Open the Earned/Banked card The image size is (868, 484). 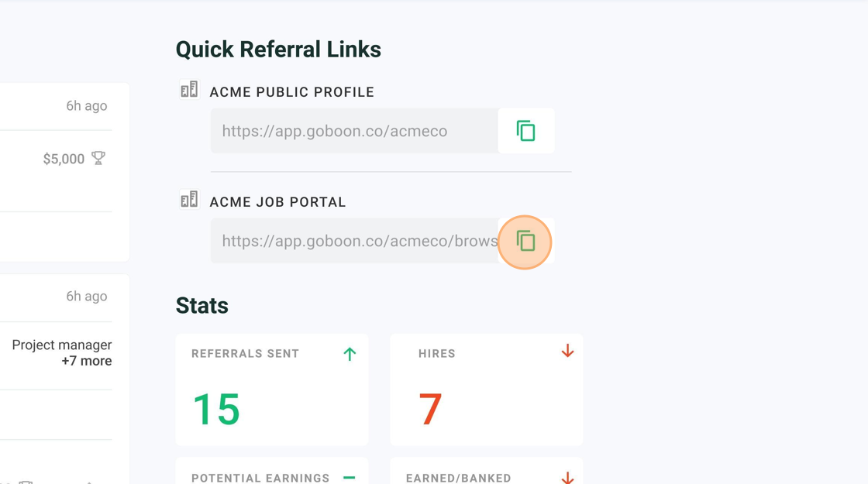click(x=487, y=471)
